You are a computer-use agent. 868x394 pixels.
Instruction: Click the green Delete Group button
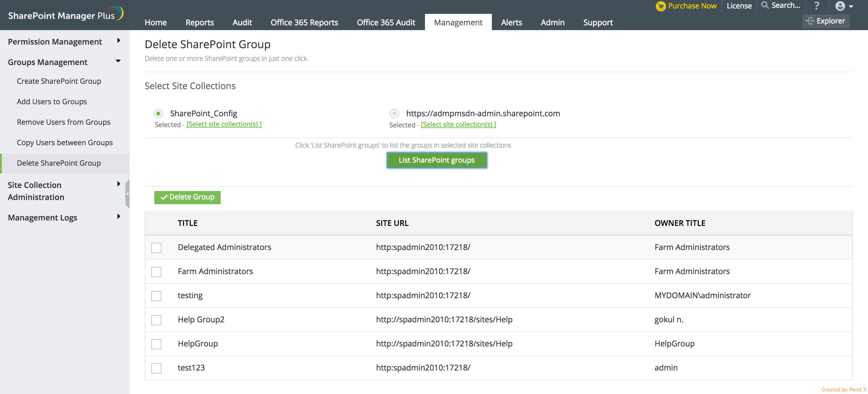(187, 197)
